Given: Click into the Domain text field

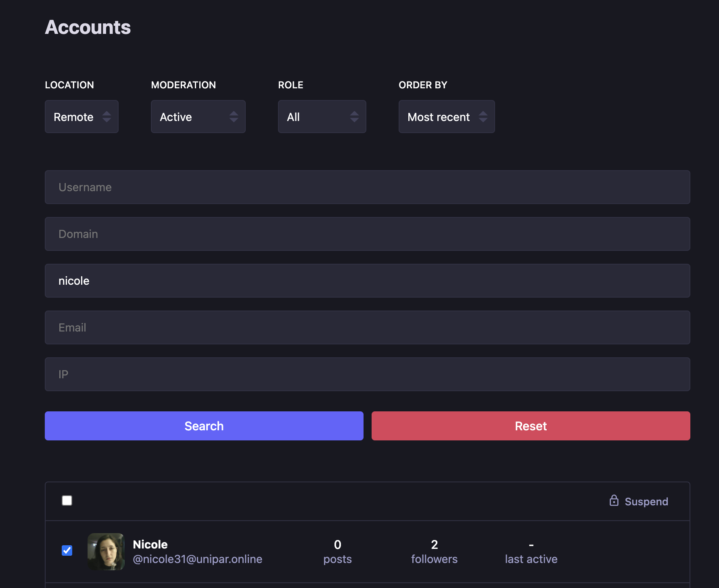Looking at the screenshot, I should (x=367, y=234).
